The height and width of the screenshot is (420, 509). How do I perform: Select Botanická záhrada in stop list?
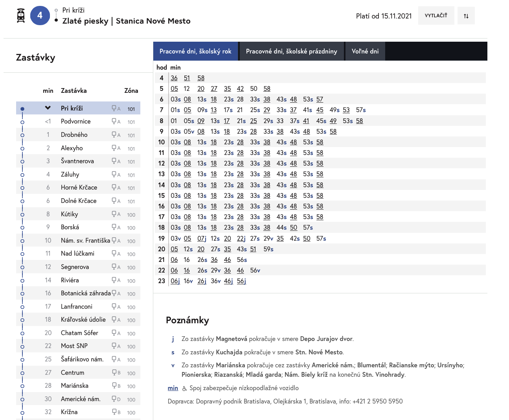(86, 293)
